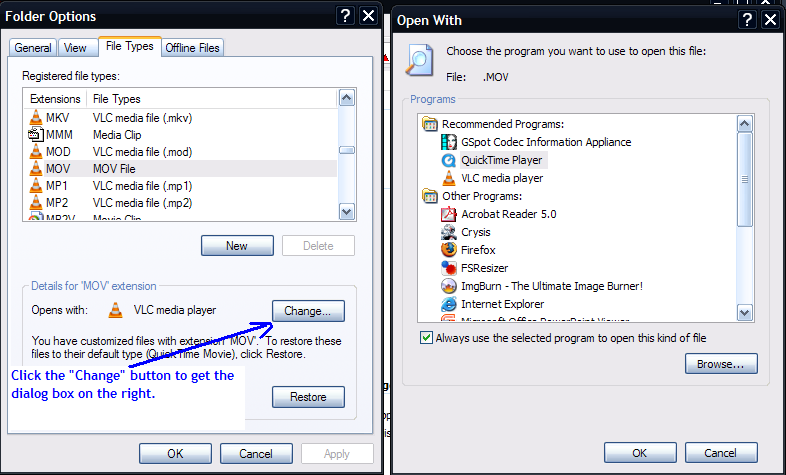Click the VLC media player icon in Programs list
Screen dimensions: 786x475
449,178
